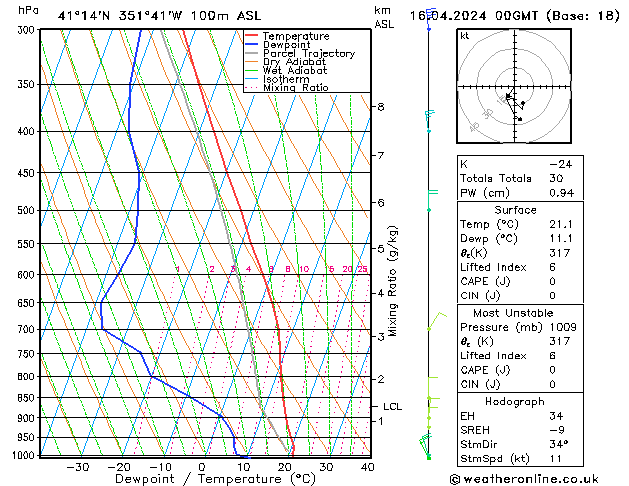
Task: Click the Dry Adiabat legend label
Action: [x=294, y=62]
